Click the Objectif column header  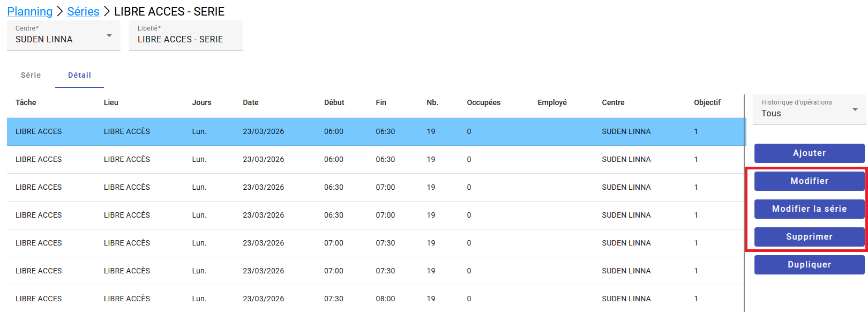tap(707, 102)
